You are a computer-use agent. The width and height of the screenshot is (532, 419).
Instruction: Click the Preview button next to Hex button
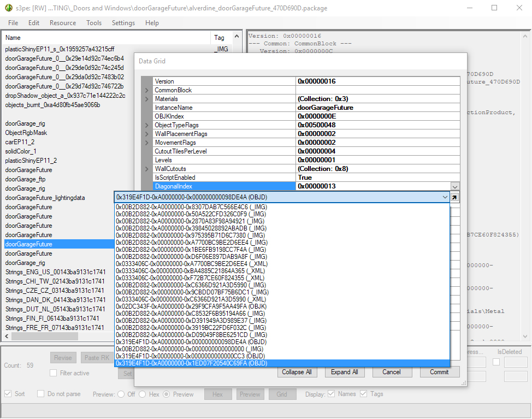(250, 394)
